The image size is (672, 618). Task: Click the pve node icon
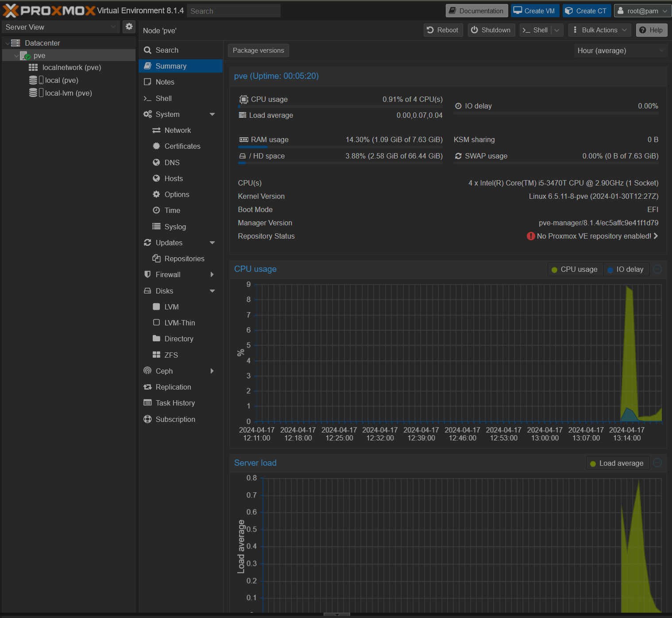pos(25,56)
